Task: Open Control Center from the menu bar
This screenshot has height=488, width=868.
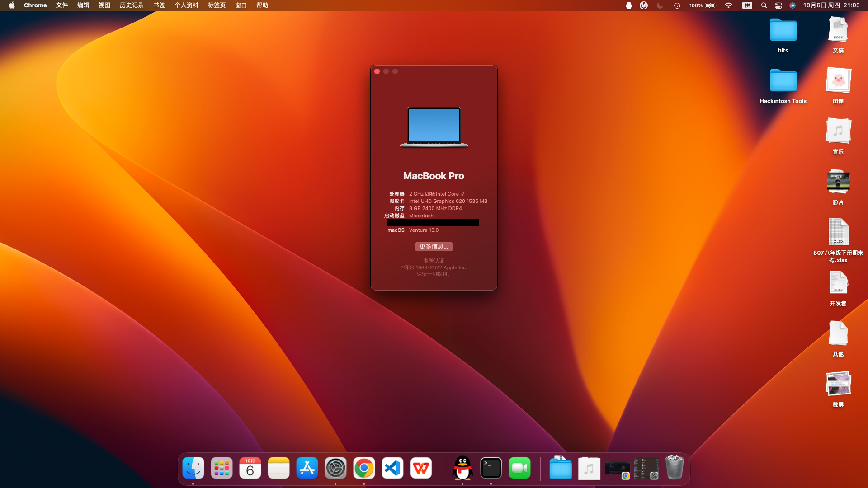Action: (x=778, y=5)
